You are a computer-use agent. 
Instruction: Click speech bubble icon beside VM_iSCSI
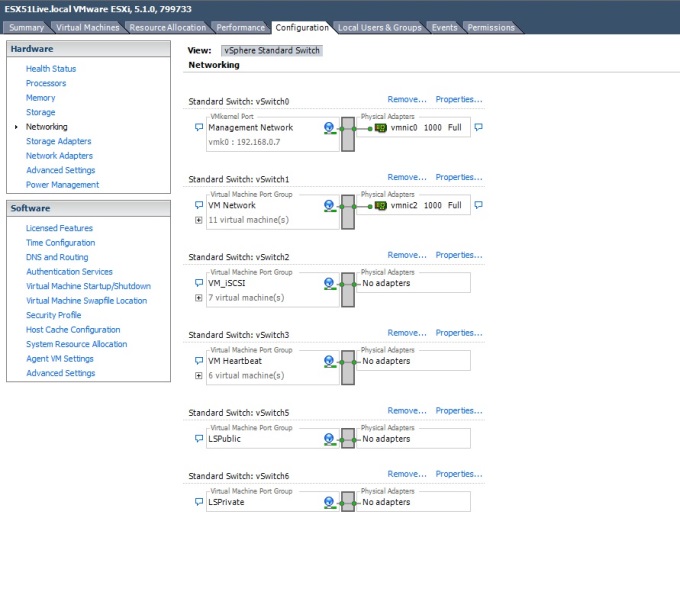point(199,283)
